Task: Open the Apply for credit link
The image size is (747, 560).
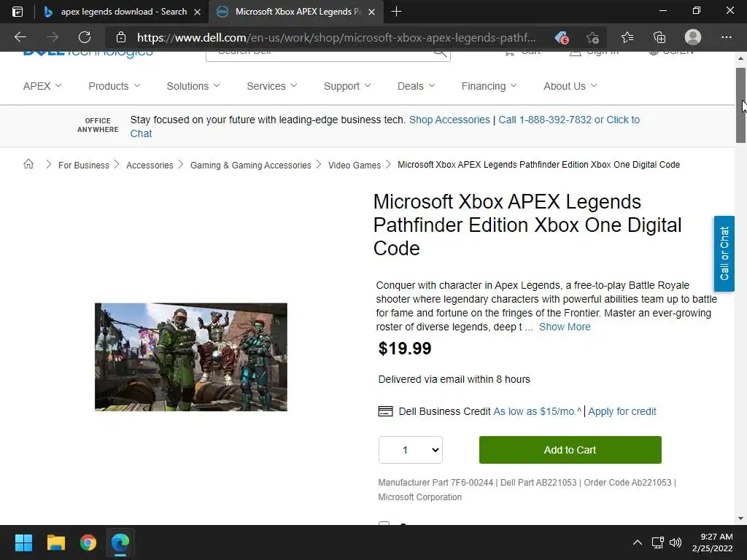Action: (x=622, y=411)
